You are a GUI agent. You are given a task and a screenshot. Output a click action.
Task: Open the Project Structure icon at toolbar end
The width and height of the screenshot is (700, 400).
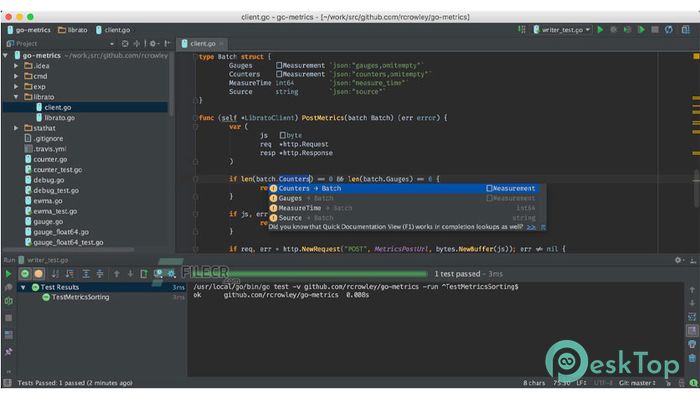(686, 30)
